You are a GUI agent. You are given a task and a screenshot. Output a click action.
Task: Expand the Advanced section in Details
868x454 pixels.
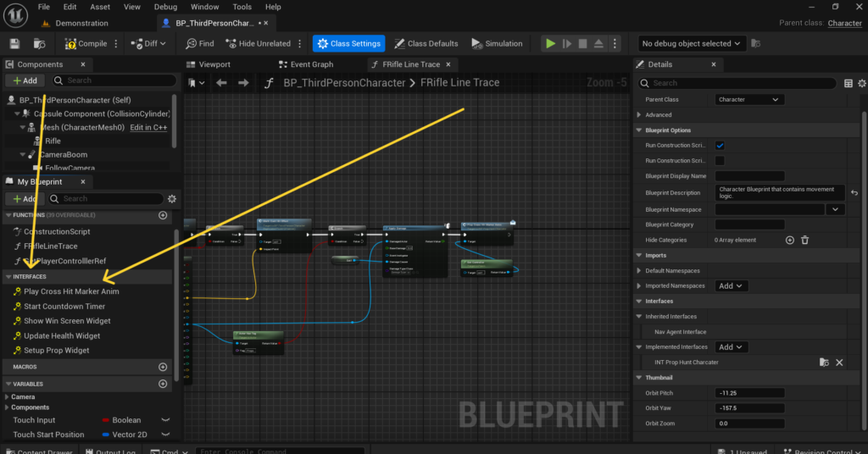pyautogui.click(x=639, y=115)
